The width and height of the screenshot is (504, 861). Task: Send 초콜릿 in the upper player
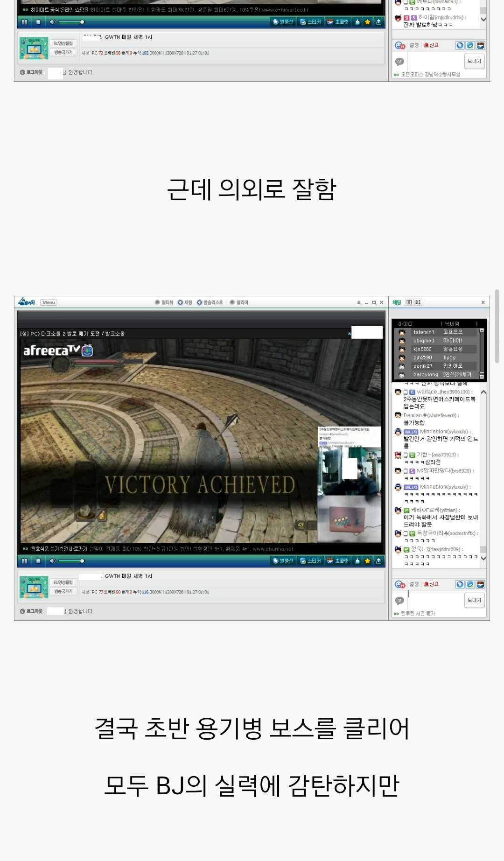pyautogui.click(x=338, y=22)
